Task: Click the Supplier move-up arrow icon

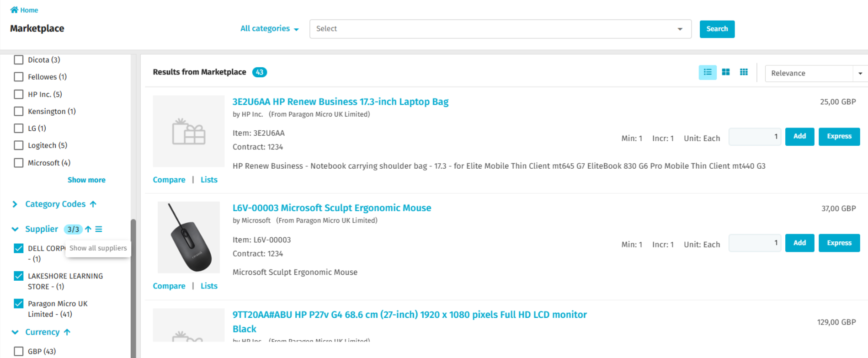Action: point(88,229)
